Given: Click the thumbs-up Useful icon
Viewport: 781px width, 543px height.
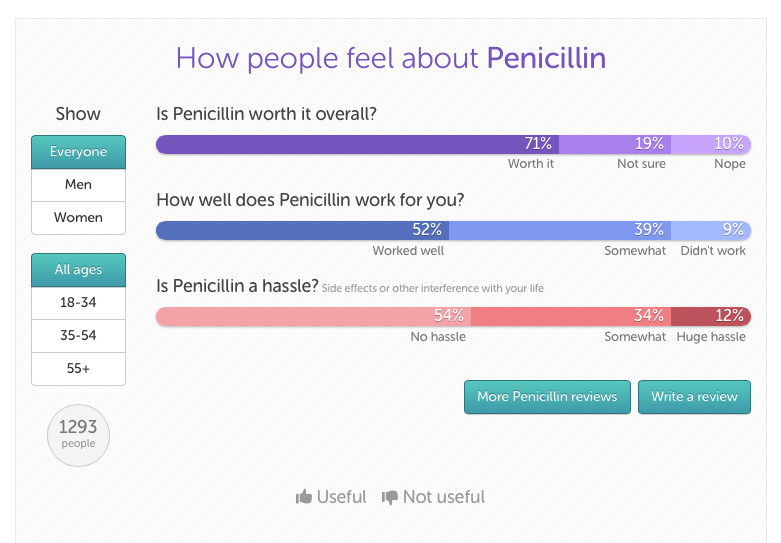Looking at the screenshot, I should click(304, 497).
